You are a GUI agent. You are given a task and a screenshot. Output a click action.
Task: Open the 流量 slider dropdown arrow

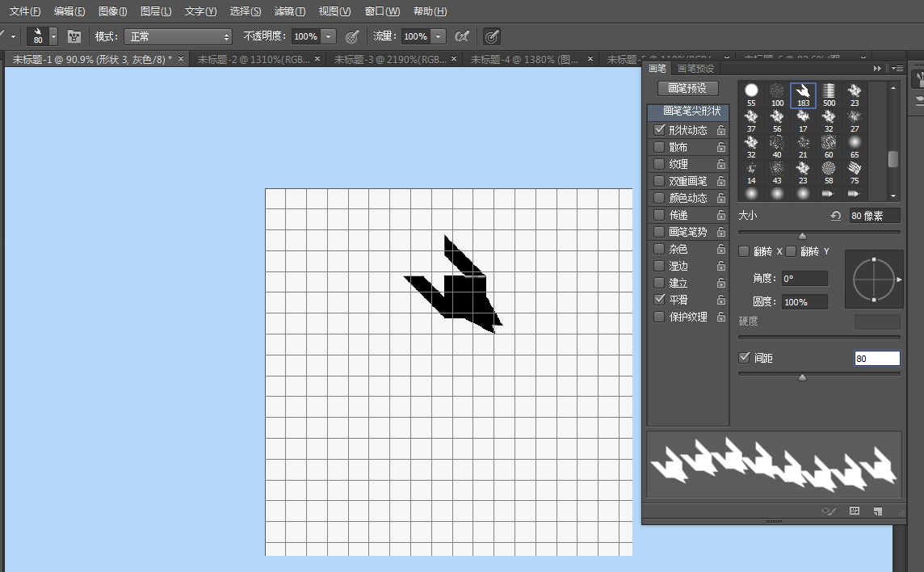click(x=439, y=36)
